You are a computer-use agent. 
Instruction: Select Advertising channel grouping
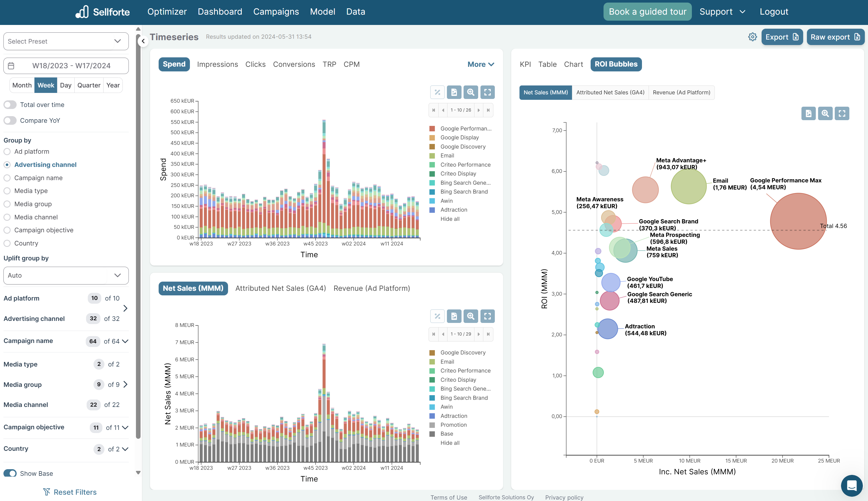click(7, 165)
